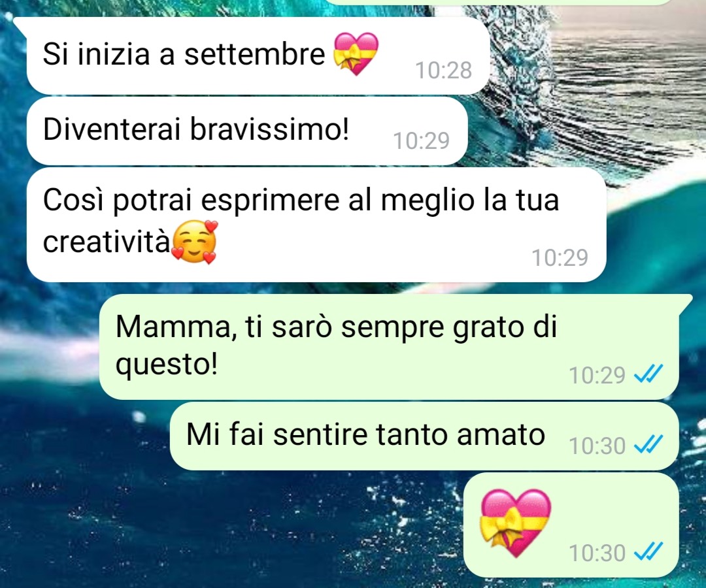
Task: Tap the 10:29 timestamp beside "Diventerai bravissimo!"
Action: pyautogui.click(x=422, y=141)
